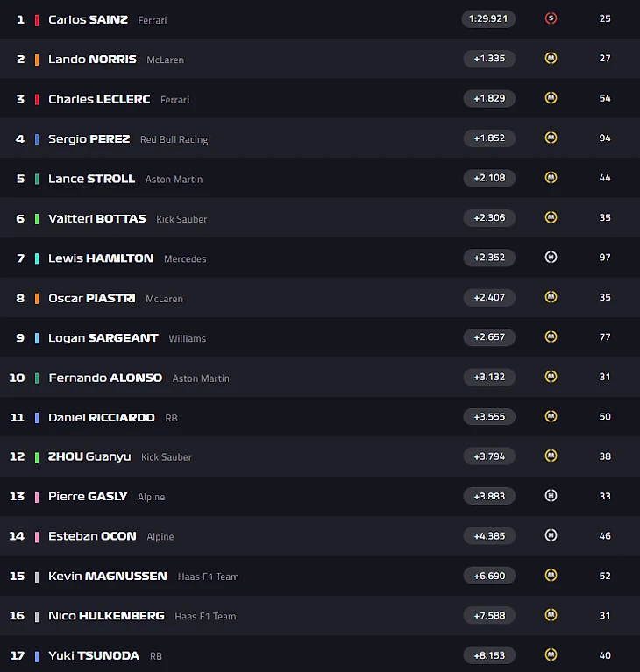Click the medium tyre icon for Lando Norris
This screenshot has height=672, width=640.
[x=551, y=58]
